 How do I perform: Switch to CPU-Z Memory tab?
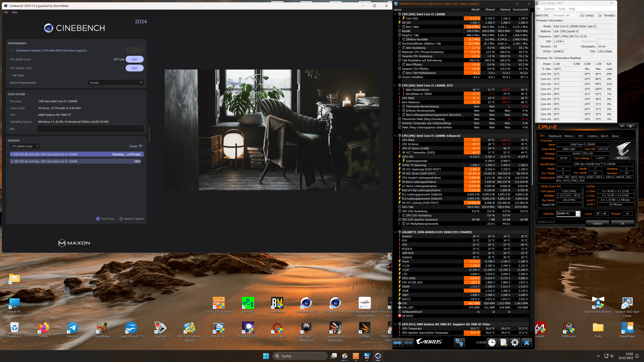(x=569, y=136)
